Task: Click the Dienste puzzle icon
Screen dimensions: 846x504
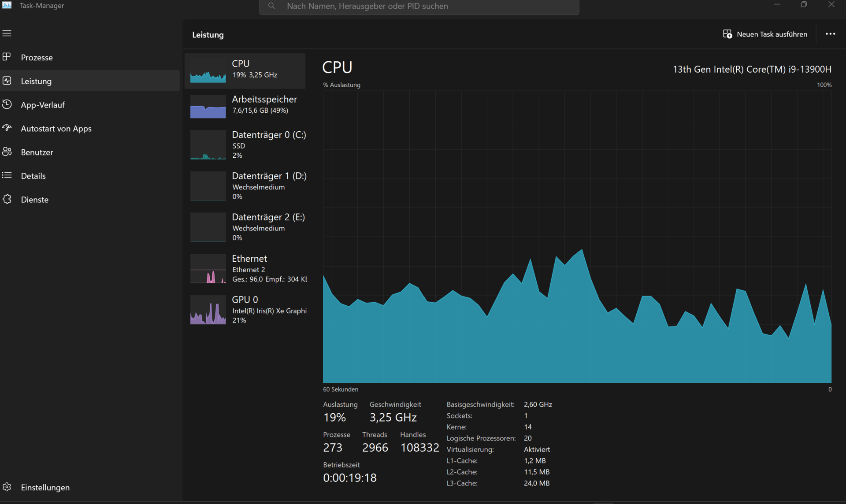Action: pyautogui.click(x=7, y=200)
